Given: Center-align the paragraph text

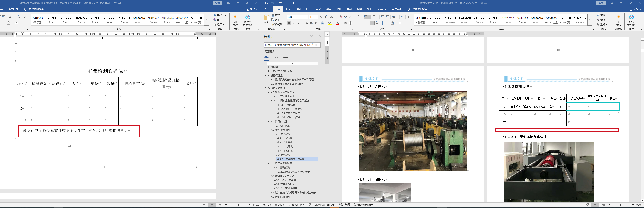Looking at the screenshot, I should tap(363, 23).
